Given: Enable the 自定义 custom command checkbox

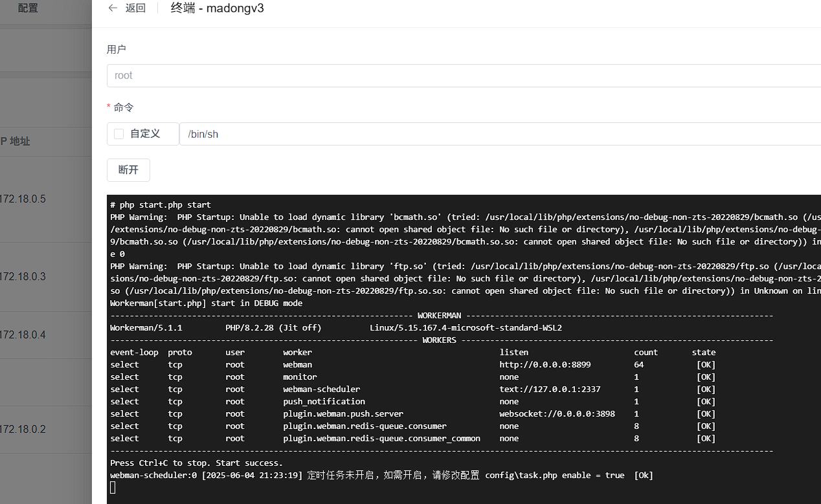Looking at the screenshot, I should point(118,133).
